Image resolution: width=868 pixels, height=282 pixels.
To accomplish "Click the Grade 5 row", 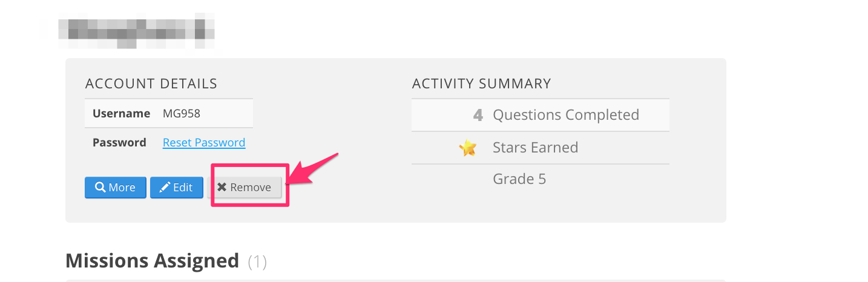I will point(541,179).
